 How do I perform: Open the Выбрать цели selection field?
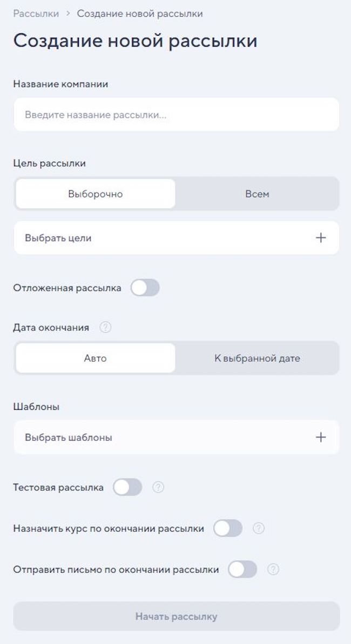tap(162, 238)
